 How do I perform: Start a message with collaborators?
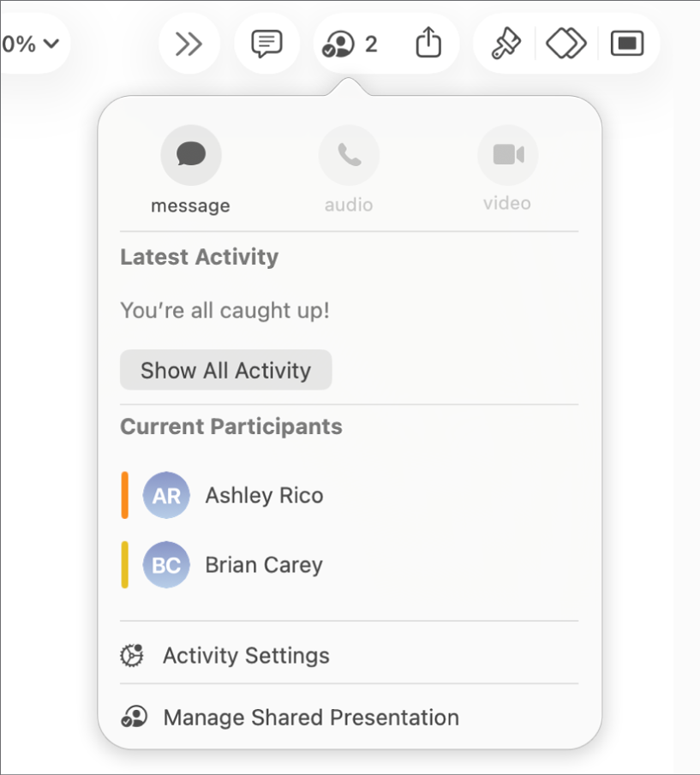[190, 155]
